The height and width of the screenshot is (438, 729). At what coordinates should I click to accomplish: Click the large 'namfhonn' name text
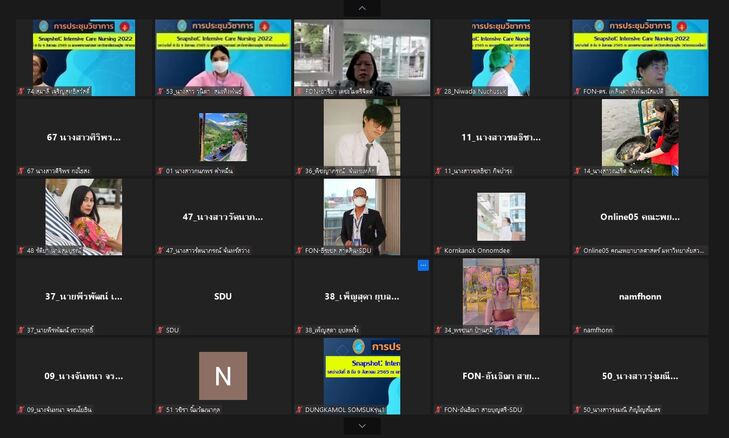(640, 296)
